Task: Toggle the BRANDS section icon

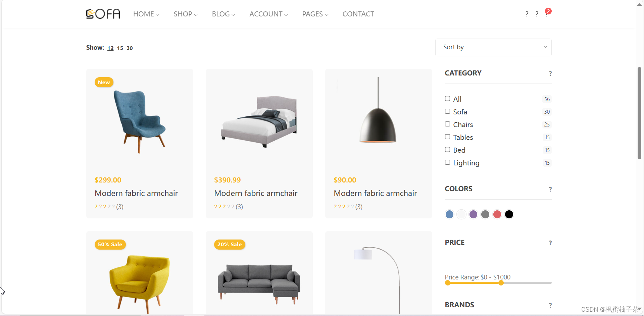Action: 550,305
